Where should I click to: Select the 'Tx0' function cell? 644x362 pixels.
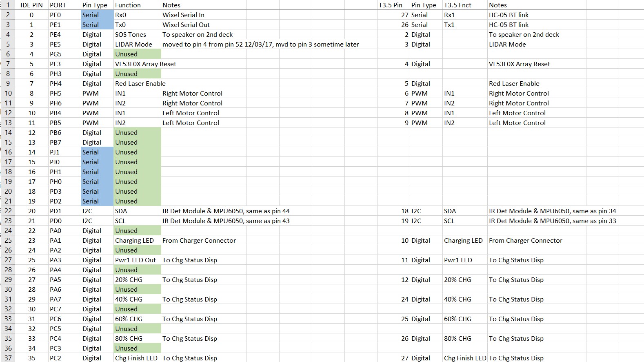(x=137, y=25)
